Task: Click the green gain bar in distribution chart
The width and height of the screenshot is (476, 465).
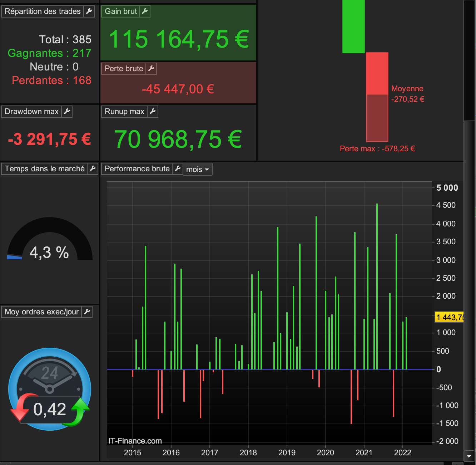Action: point(353,26)
